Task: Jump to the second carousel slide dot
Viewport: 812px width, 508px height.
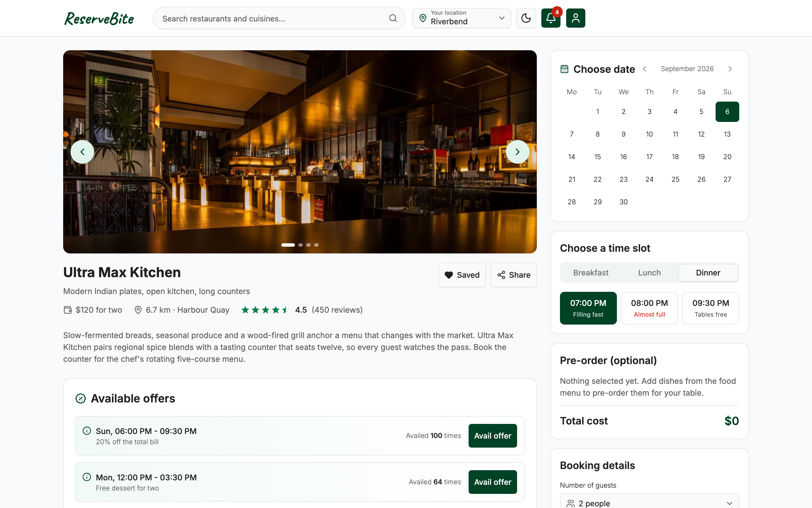Action: click(300, 245)
